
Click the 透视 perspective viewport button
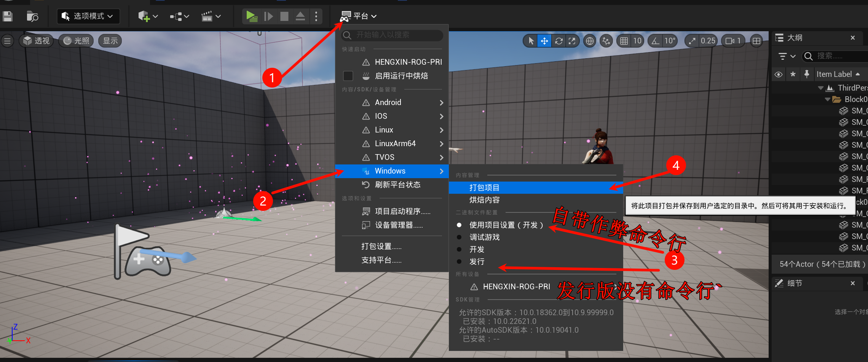point(37,41)
